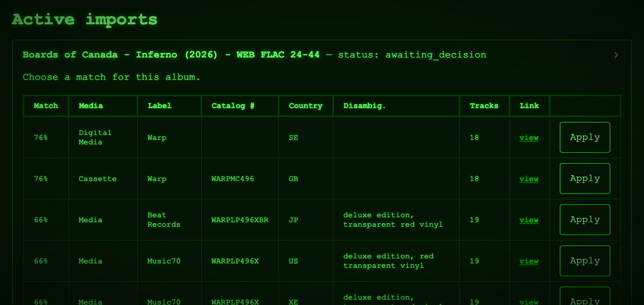Follow the view link for Beat Records
This screenshot has height=305, width=644.
[529, 220]
